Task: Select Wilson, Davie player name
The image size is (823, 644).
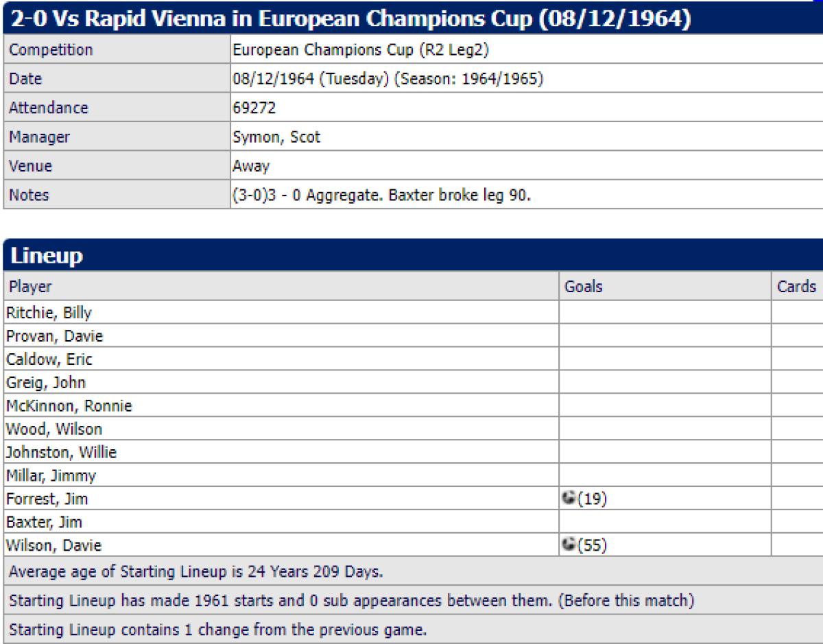Action: [53, 546]
